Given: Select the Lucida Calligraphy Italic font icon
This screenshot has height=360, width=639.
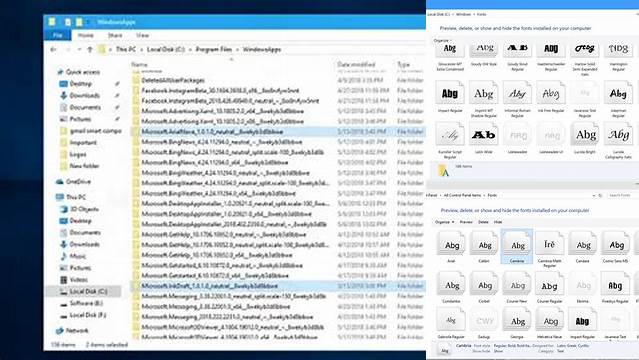Looking at the screenshot, I should point(618,134).
